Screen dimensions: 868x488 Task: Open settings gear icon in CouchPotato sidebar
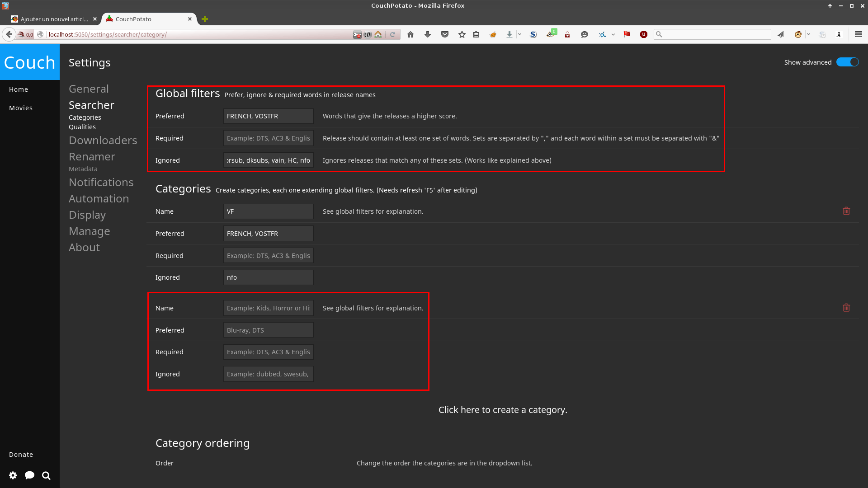[13, 475]
